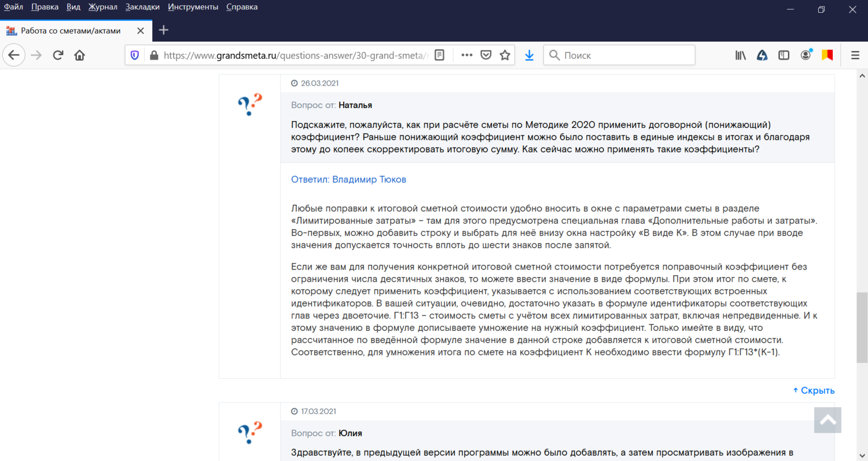Go back to the previous page
The image size is (868, 461).
14,55
